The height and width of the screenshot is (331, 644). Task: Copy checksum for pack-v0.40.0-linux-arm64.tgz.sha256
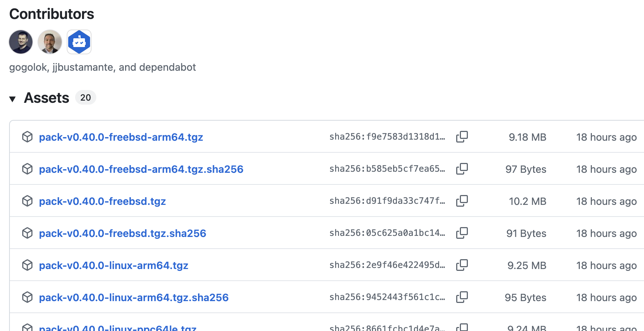pos(462,297)
